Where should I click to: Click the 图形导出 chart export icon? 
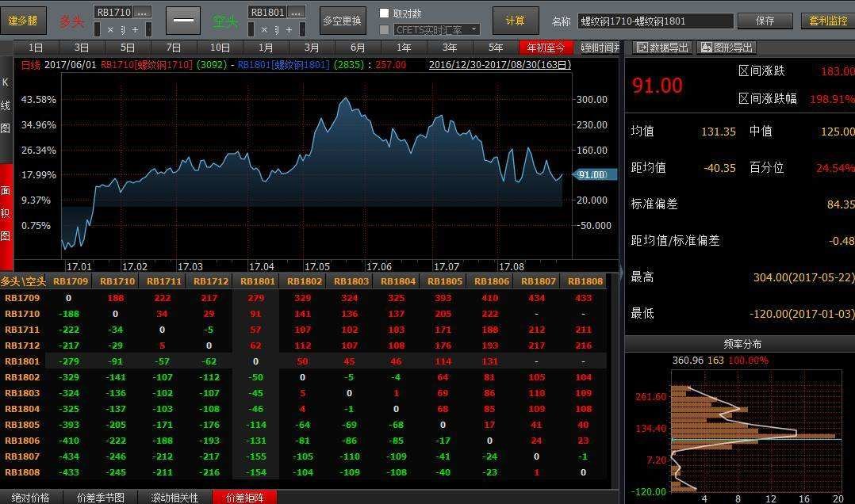pos(724,48)
